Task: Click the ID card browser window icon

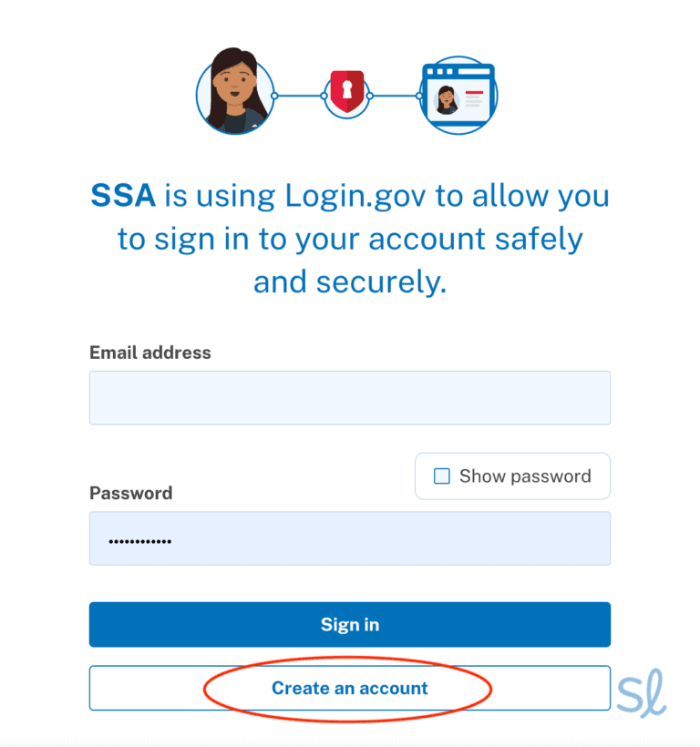Action: (457, 94)
